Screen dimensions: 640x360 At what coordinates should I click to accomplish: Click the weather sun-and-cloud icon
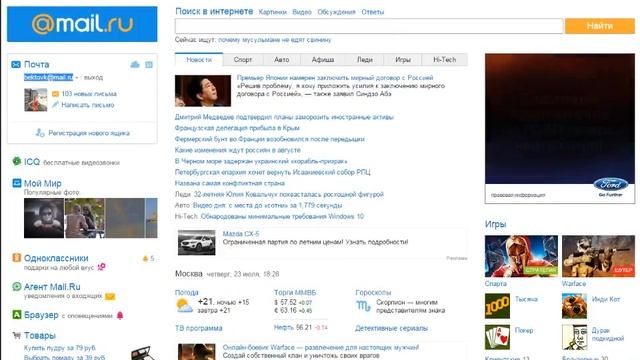184,306
